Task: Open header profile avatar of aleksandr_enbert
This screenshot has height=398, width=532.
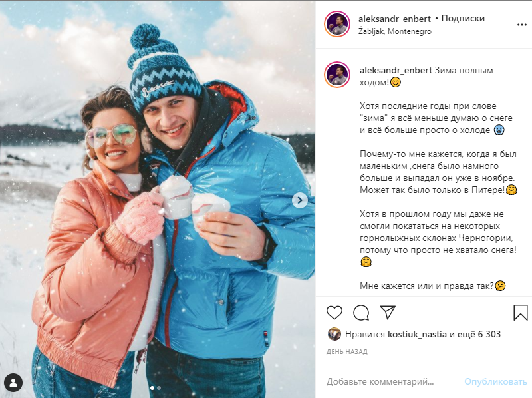Action: point(337,24)
